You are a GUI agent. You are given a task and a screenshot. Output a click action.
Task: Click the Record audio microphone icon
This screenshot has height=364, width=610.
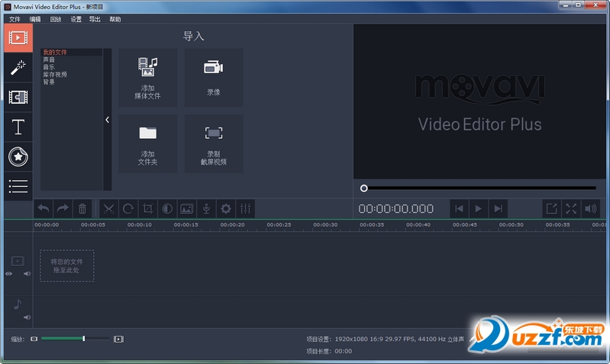pyautogui.click(x=207, y=209)
